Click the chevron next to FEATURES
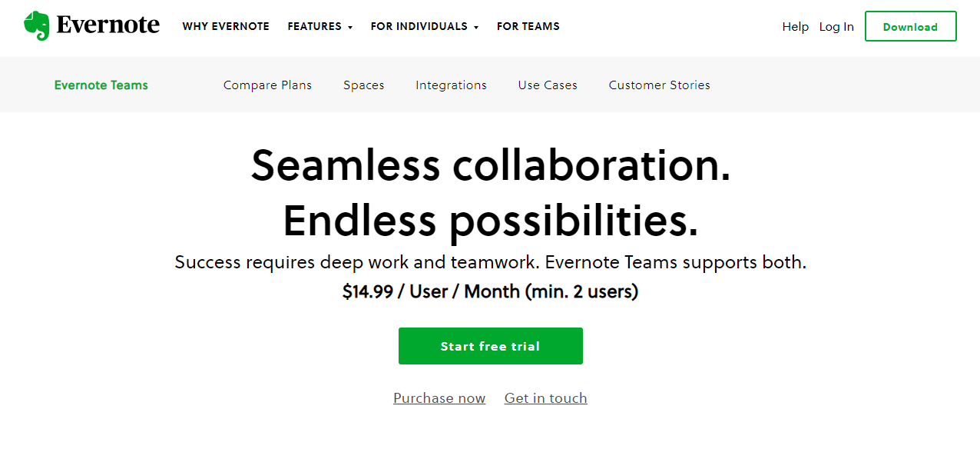Viewport: 980px width, 459px height. [x=352, y=27]
